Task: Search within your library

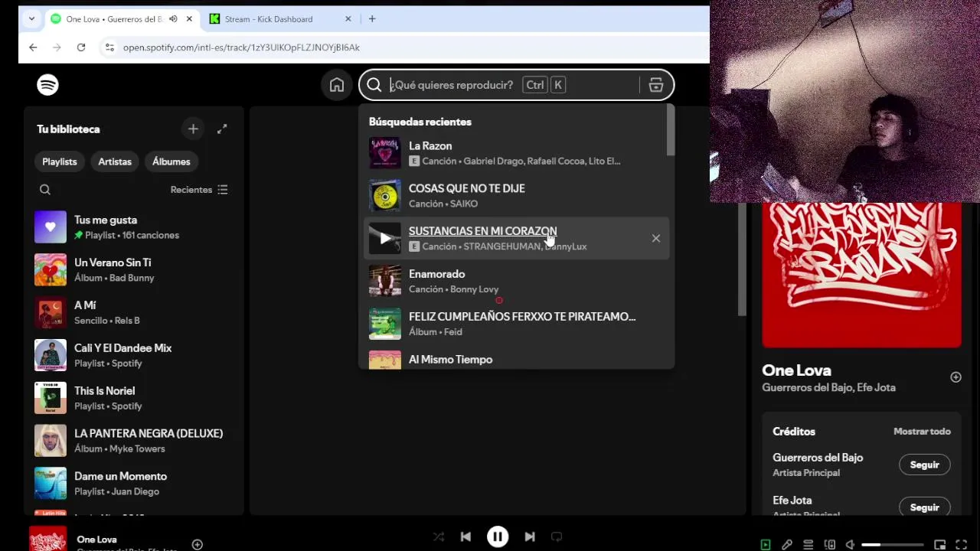Action: pos(45,190)
